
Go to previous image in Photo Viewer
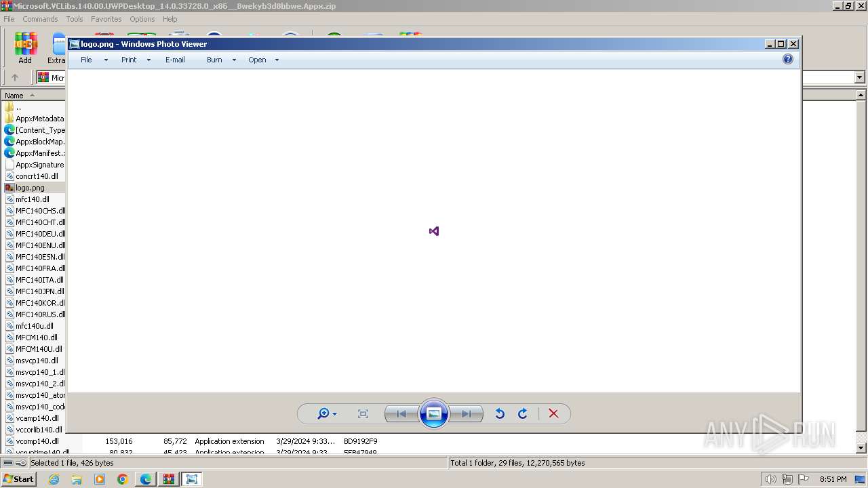point(401,413)
